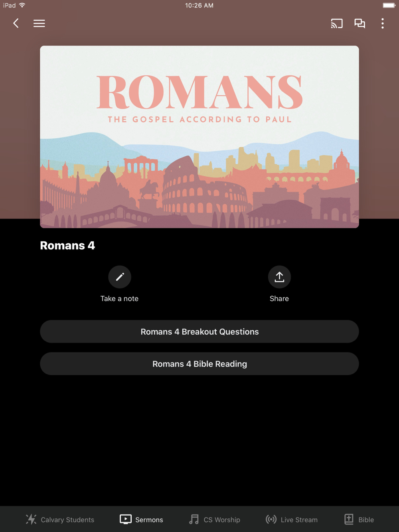The image size is (399, 532).
Task: Tap the battery indicator in status bar
Action: click(x=389, y=6)
